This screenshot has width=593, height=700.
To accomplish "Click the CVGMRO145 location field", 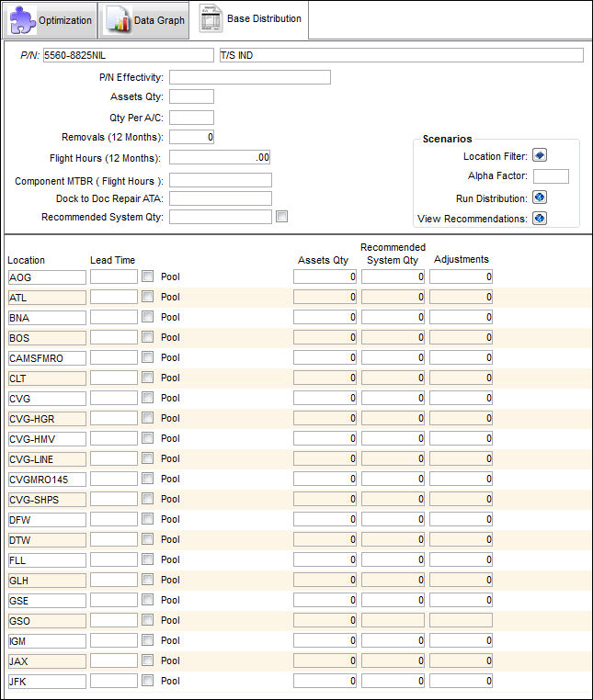I will coord(47,479).
